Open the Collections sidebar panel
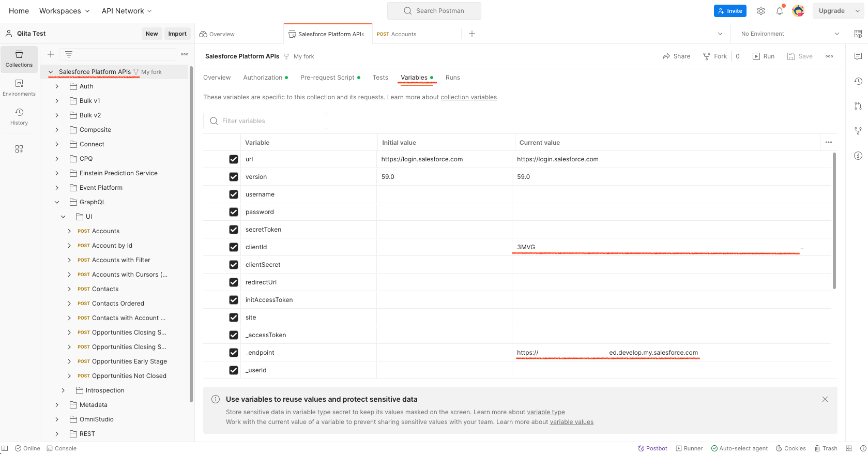 [19, 59]
